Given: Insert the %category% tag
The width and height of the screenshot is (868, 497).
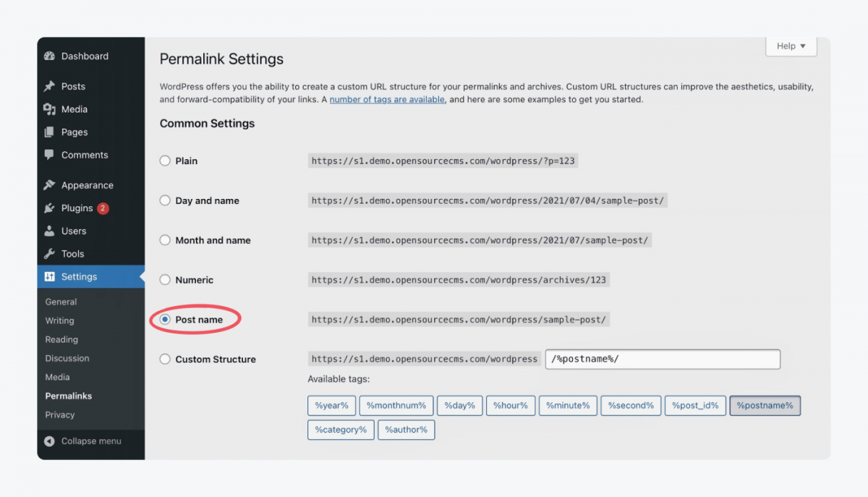Looking at the screenshot, I should [x=341, y=430].
